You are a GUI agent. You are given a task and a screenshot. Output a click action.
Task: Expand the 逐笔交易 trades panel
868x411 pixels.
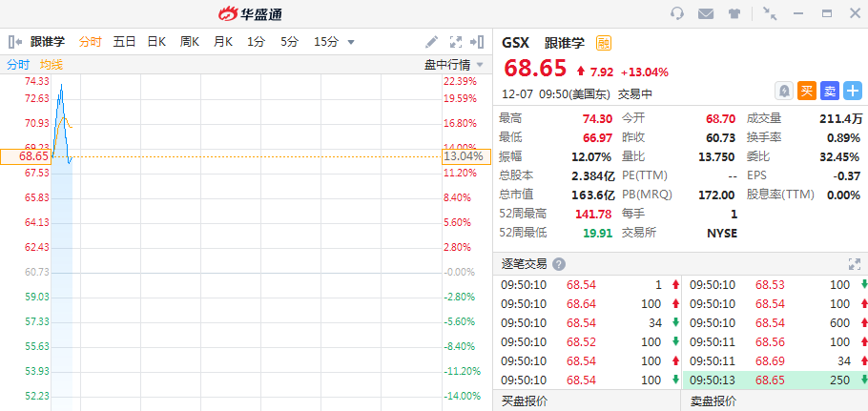point(855,264)
